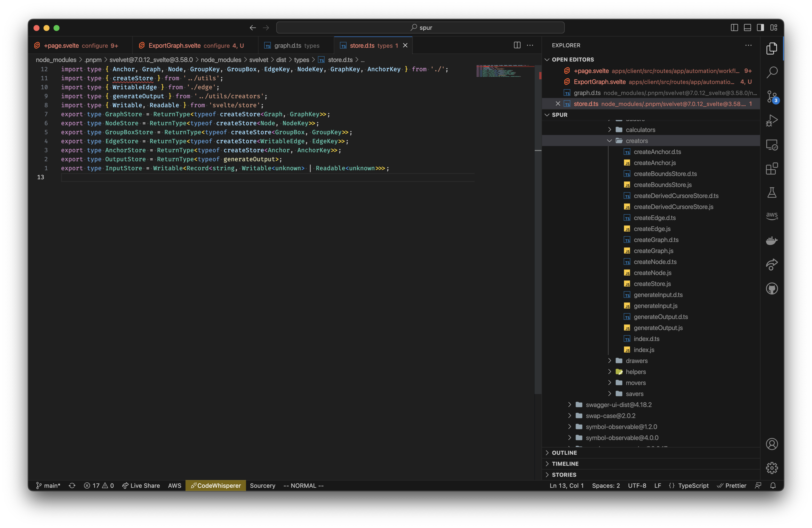Screen dimensions: 812x528
Task: Collapse the creators folder
Action: (636, 141)
